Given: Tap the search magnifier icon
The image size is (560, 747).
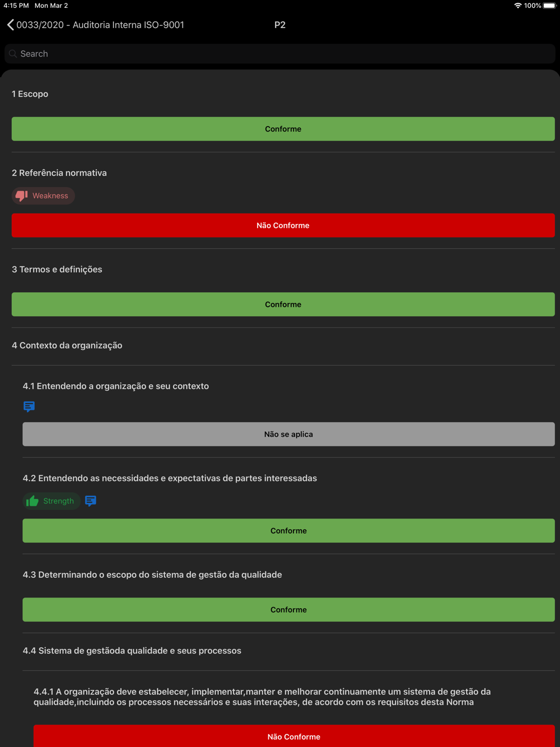Looking at the screenshot, I should click(x=13, y=54).
